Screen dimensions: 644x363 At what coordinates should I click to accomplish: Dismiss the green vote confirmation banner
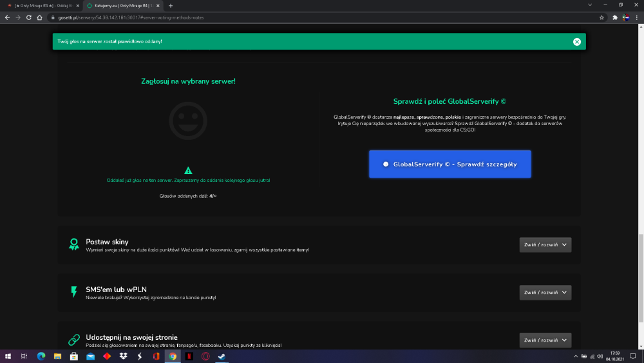pos(576,41)
